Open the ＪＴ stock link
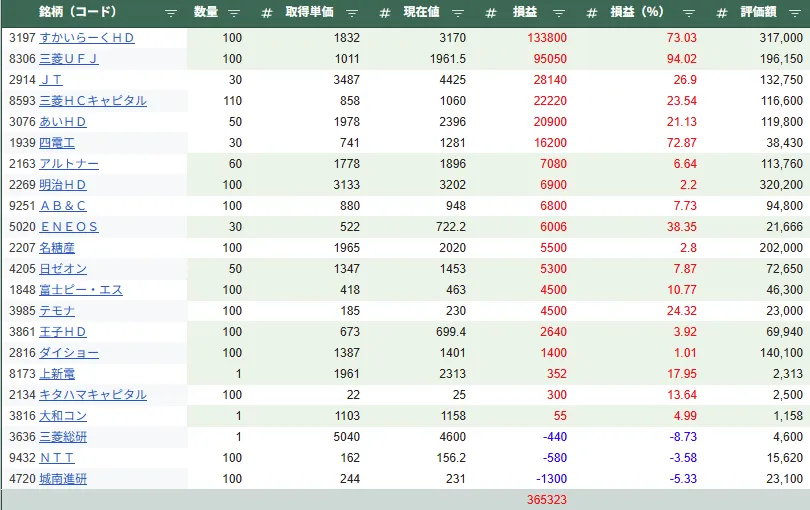 click(x=51, y=80)
